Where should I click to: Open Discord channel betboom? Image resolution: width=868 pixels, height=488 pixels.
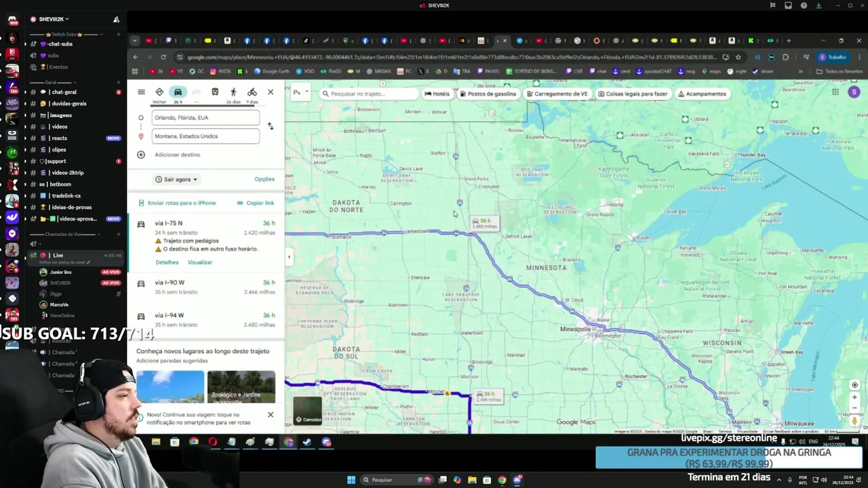(75, 184)
